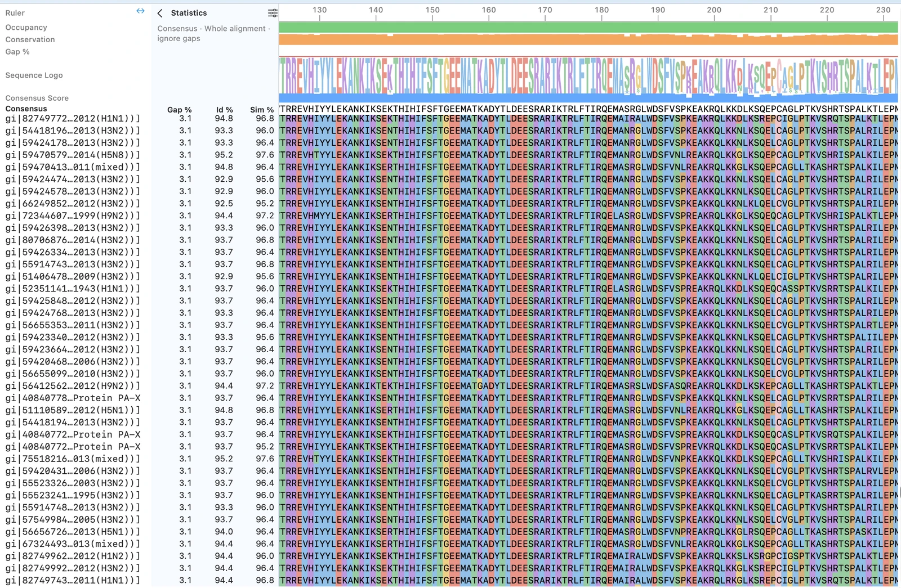Select sequence gi|67324493…013(mixed))
901x588 pixels.
pyautogui.click(x=73, y=544)
